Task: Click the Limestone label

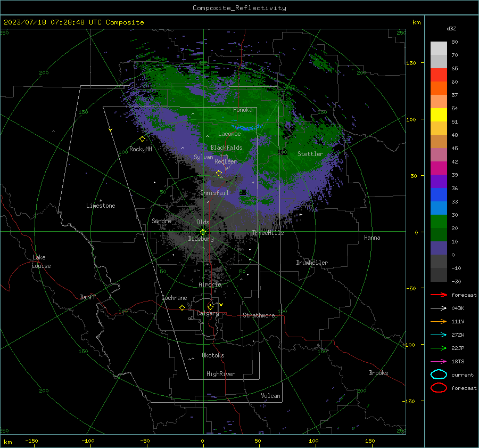Action: point(101,206)
